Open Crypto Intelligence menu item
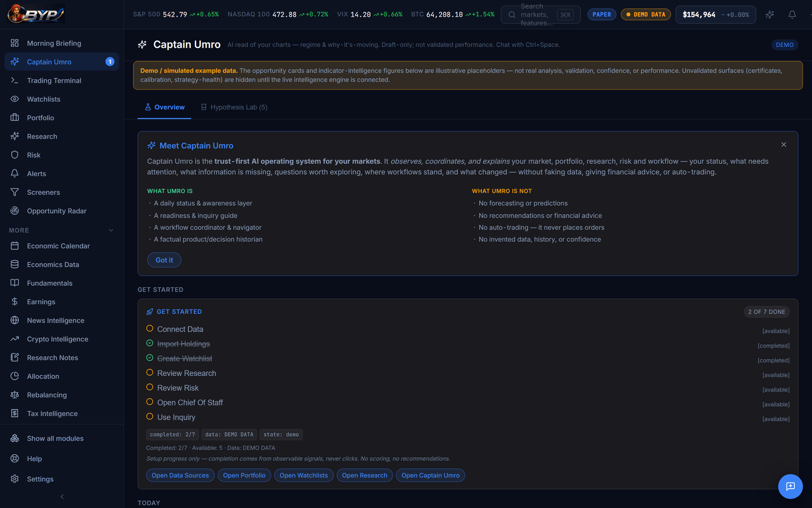Screen dimensions: 812x508 pos(62,339)
